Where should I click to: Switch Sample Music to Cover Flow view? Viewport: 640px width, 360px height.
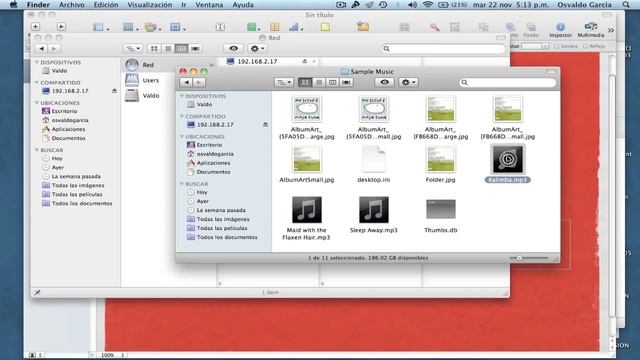pos(346,82)
